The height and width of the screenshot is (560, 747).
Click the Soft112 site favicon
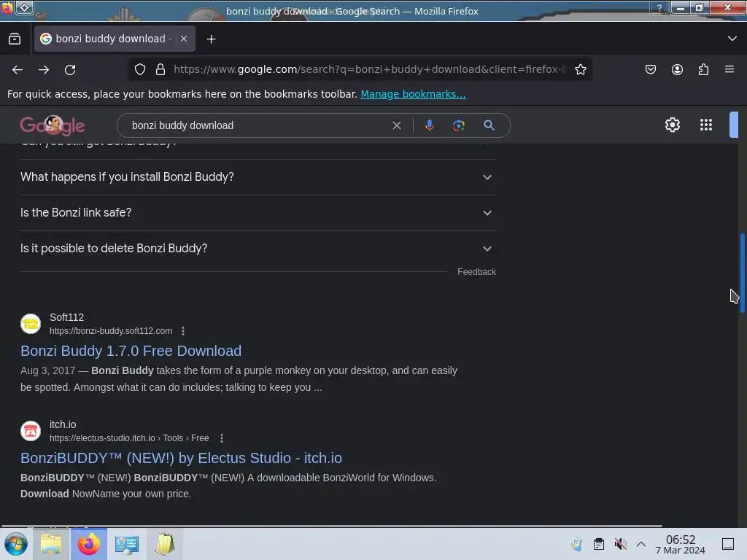(x=31, y=324)
